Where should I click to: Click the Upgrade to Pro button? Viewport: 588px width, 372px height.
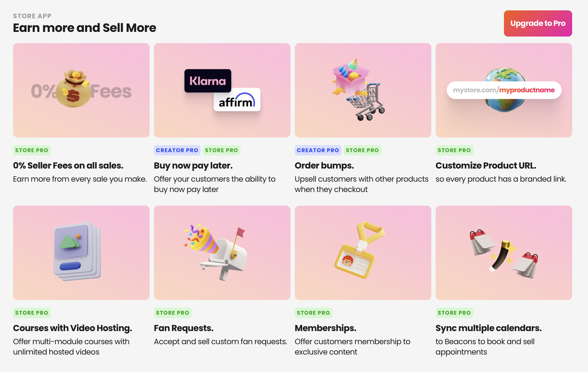tap(538, 23)
